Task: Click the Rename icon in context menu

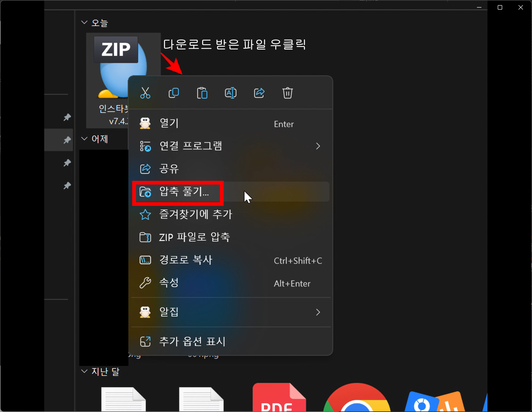Action: click(230, 93)
